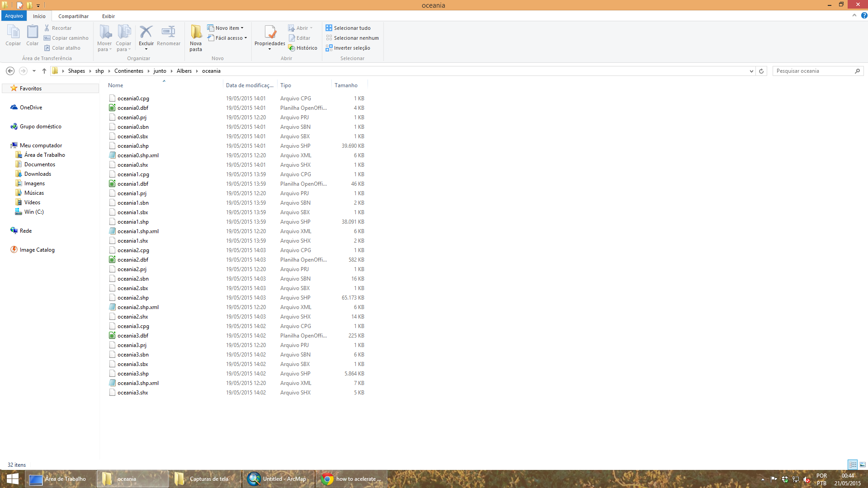868x488 pixels.
Task: Click the Histórico button
Action: tap(303, 48)
